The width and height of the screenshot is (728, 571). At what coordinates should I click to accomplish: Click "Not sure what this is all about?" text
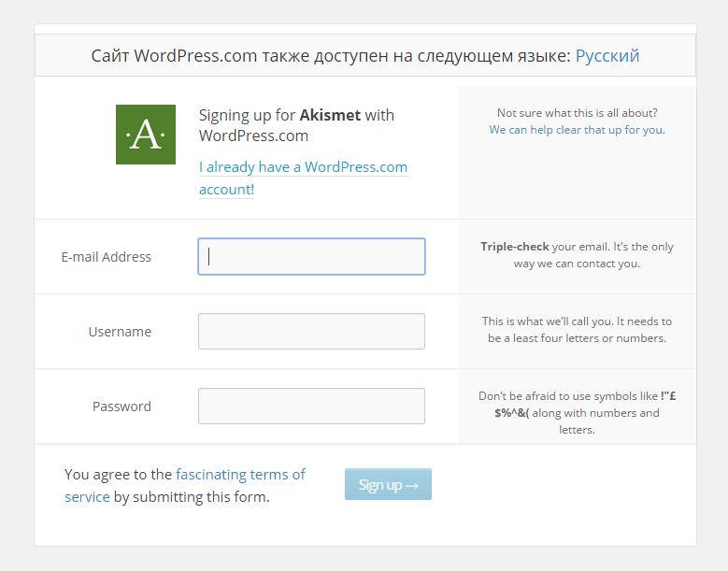577,113
